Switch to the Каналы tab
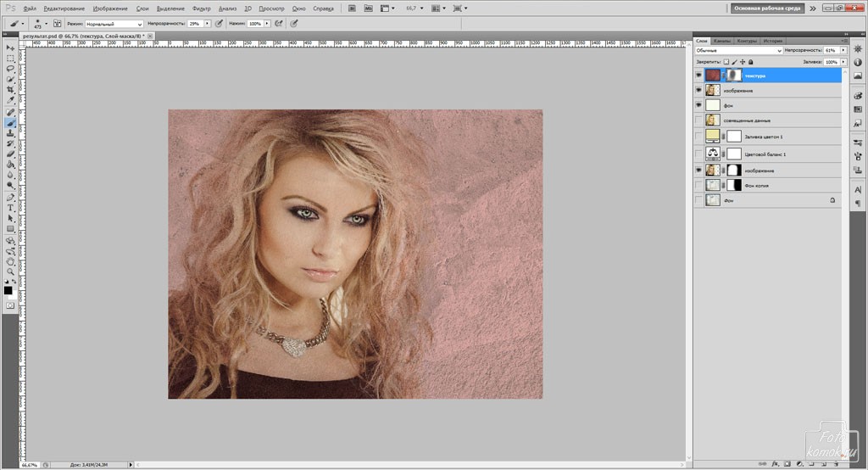 click(x=722, y=40)
